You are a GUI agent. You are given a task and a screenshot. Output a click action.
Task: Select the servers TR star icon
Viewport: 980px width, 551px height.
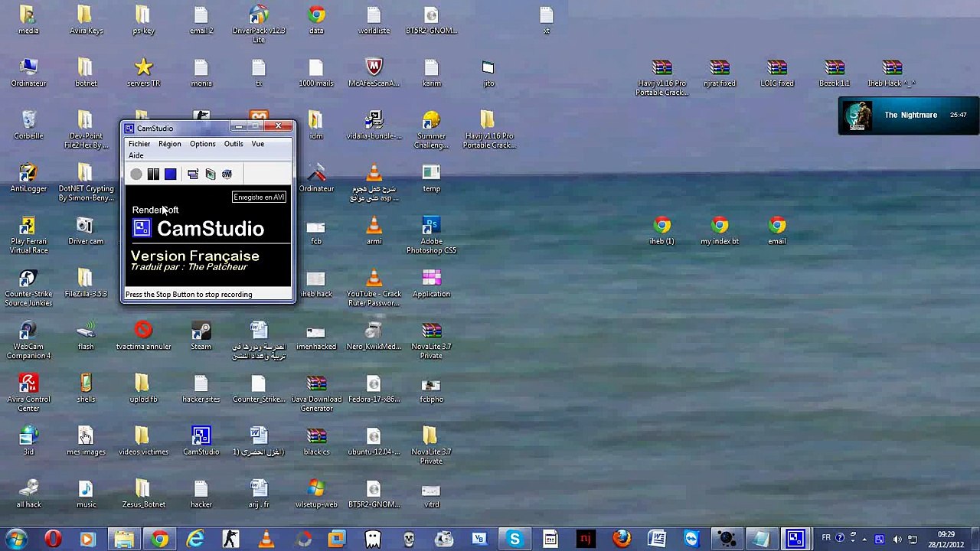[x=143, y=73]
